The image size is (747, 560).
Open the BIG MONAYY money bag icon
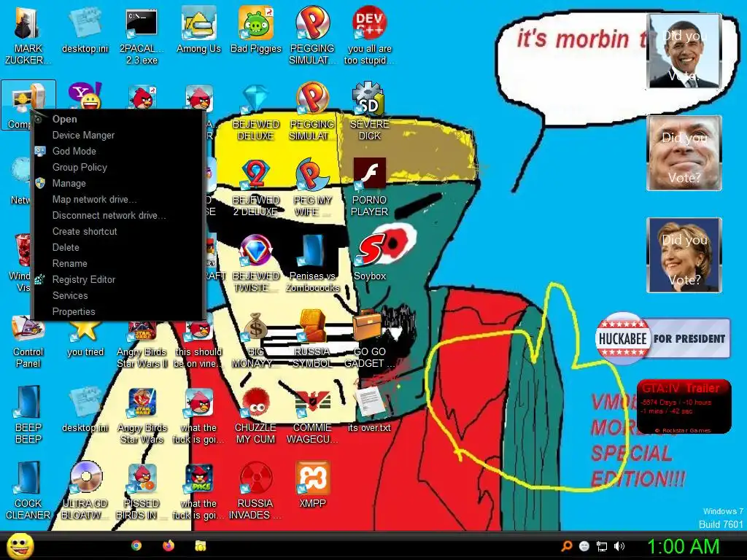click(256, 339)
